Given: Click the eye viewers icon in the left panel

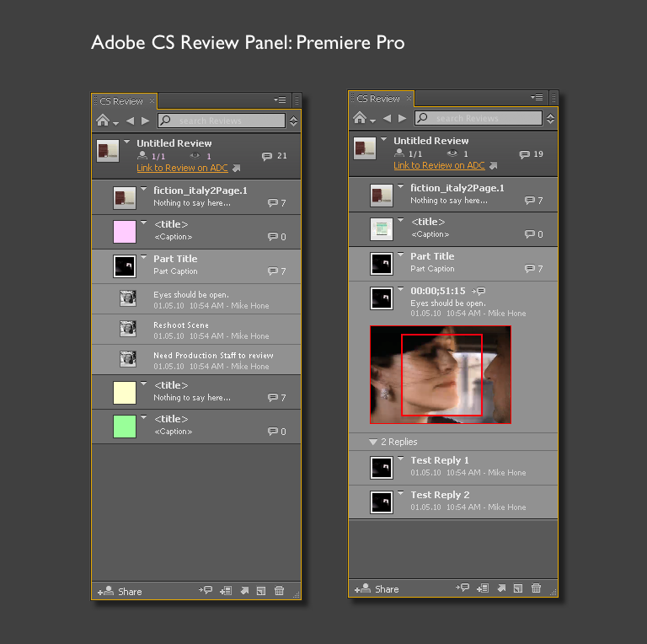Looking at the screenshot, I should coord(195,156).
